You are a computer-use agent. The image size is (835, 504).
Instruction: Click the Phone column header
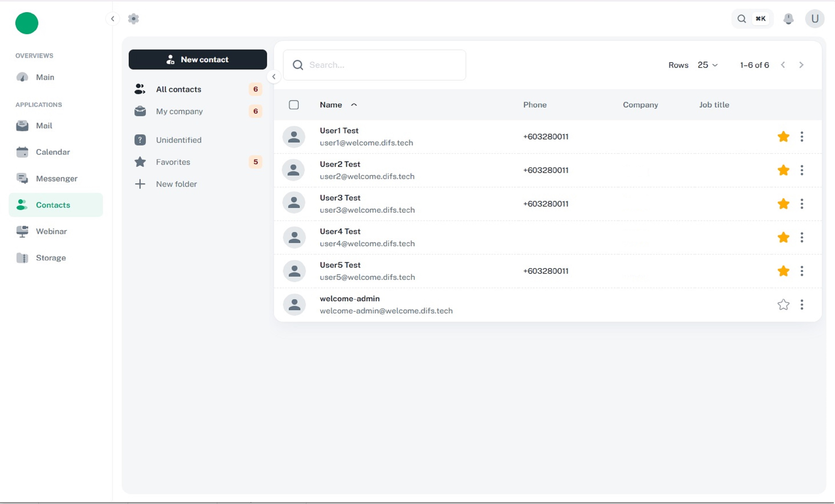535,105
